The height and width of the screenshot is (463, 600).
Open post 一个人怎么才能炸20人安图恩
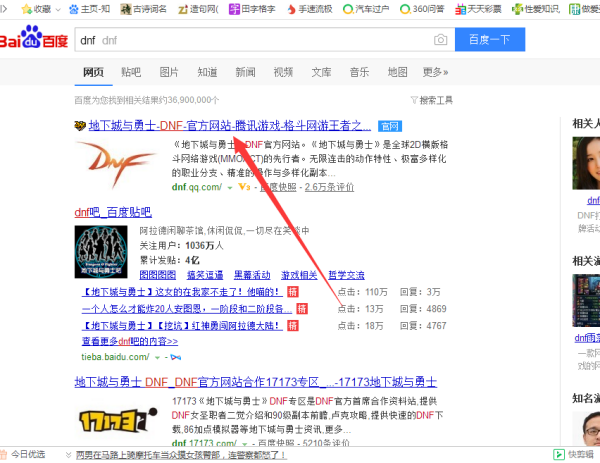pyautogui.click(x=187, y=309)
